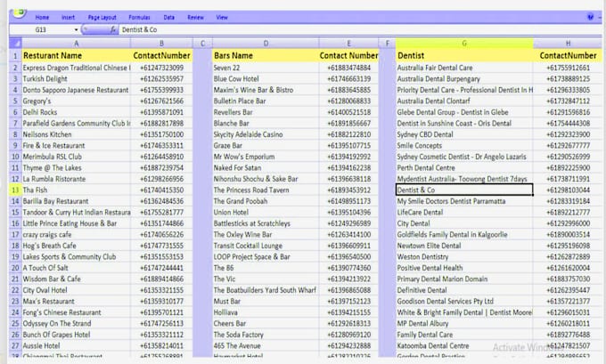Click the Name Box showing G13
Viewport: 606px width, 364px height.
point(41,29)
